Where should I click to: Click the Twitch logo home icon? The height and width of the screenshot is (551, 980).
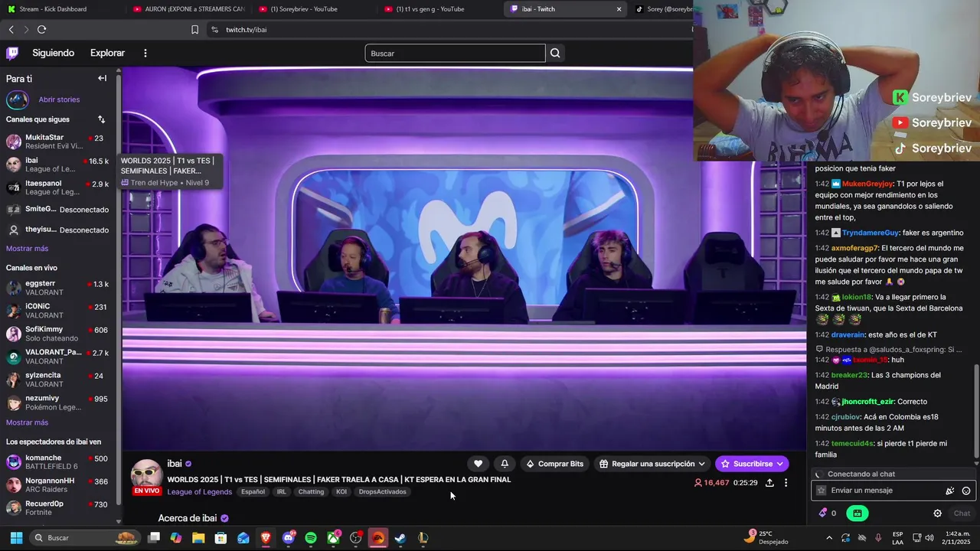12,53
